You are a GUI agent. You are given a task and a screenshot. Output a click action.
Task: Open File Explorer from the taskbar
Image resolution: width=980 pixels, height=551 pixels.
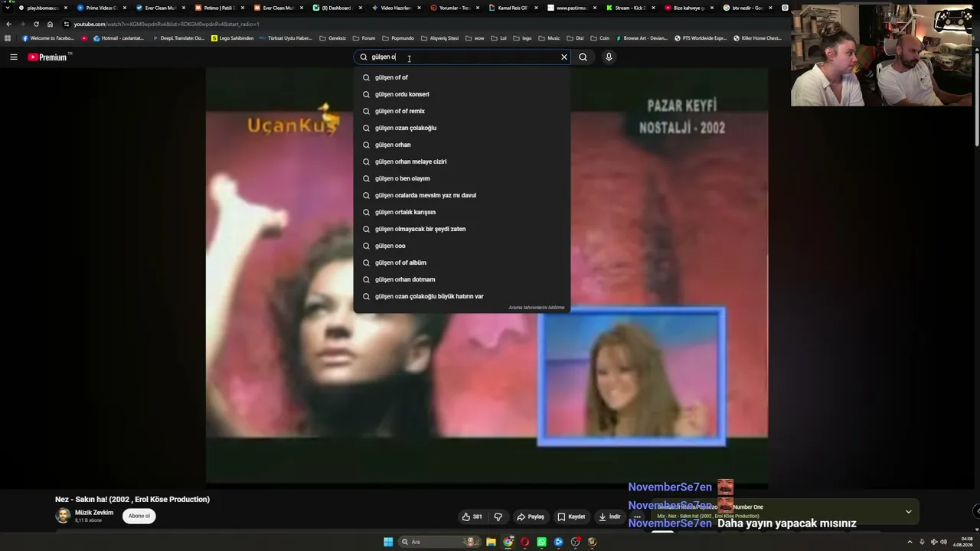(491, 542)
